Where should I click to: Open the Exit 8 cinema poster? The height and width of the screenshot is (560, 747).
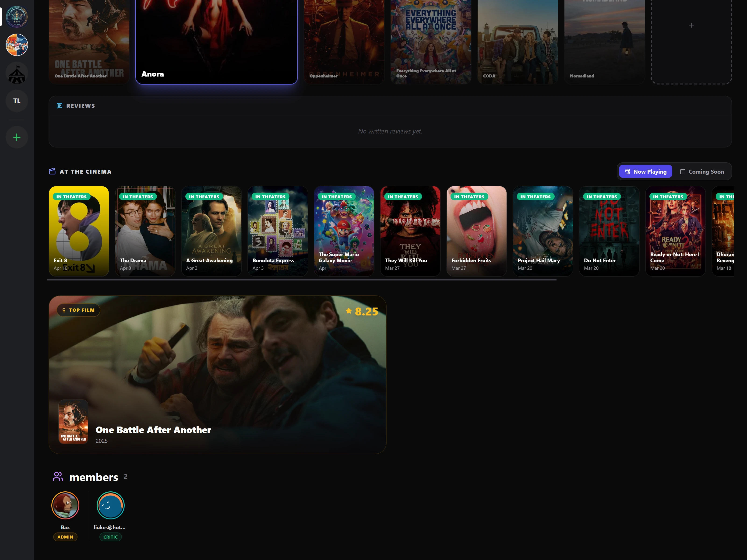pyautogui.click(x=79, y=231)
